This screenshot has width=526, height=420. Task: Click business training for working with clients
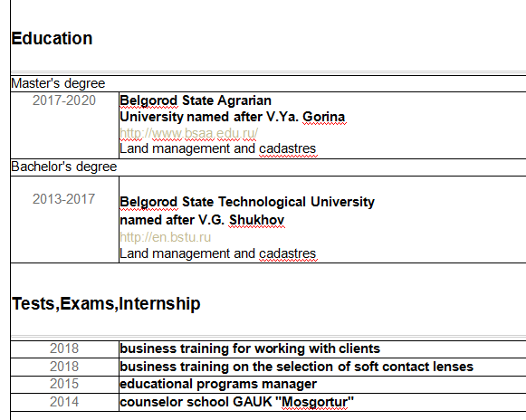(x=250, y=348)
